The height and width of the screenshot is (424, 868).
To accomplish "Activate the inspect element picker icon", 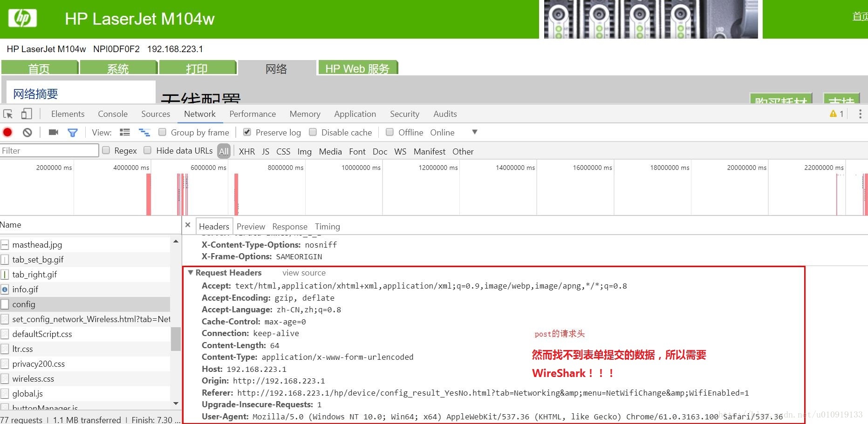I will (8, 114).
